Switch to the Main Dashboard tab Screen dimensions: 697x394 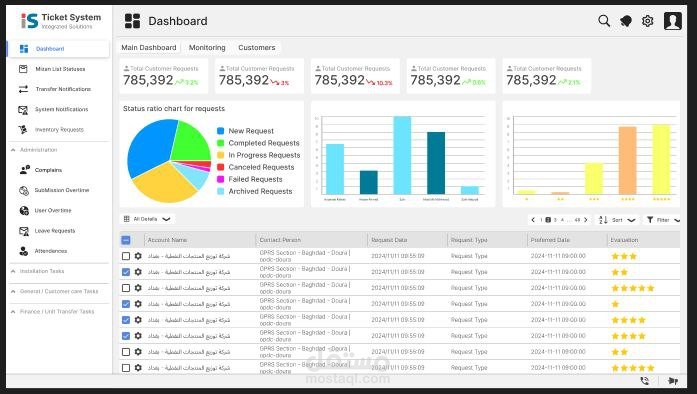tap(149, 48)
